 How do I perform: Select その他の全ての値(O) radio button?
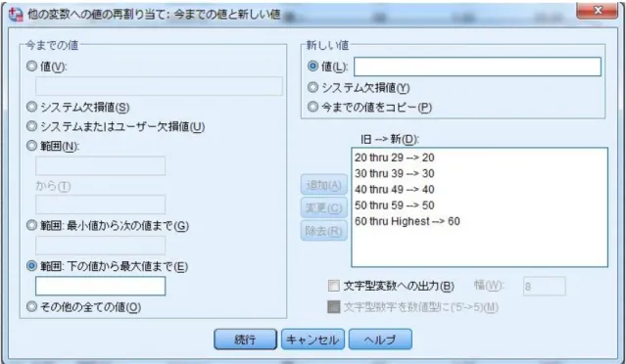click(31, 306)
